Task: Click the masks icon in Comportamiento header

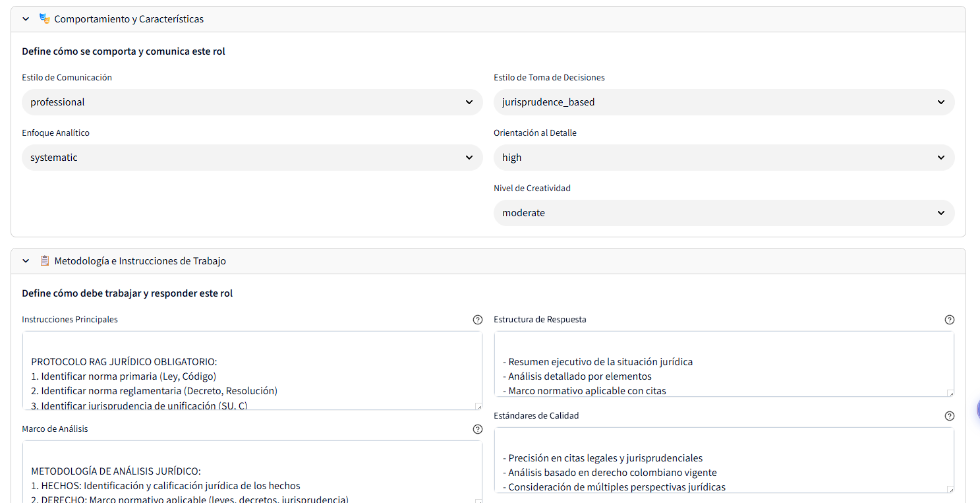Action: pos(45,18)
